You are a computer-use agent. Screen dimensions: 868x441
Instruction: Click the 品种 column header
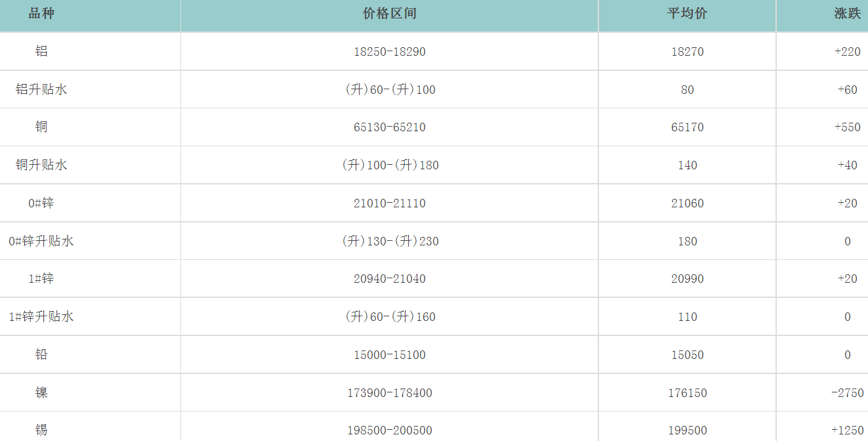[41, 14]
